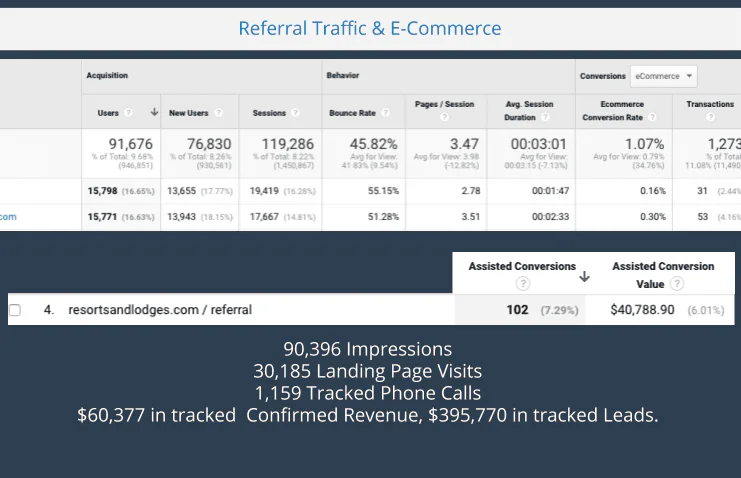Click the help icon under Transactions
The image size is (741, 478).
tap(710, 117)
